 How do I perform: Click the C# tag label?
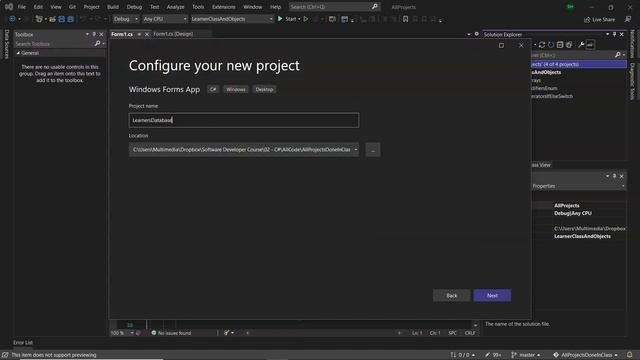[x=213, y=89]
